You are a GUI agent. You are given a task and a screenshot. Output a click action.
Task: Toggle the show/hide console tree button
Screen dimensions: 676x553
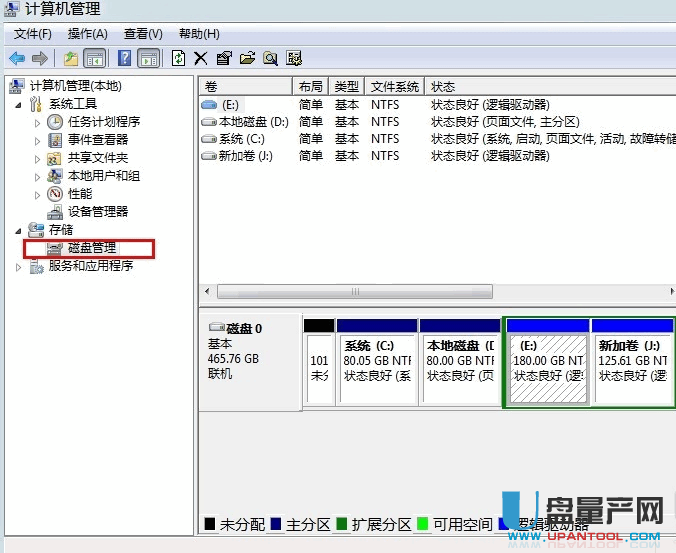(95, 58)
